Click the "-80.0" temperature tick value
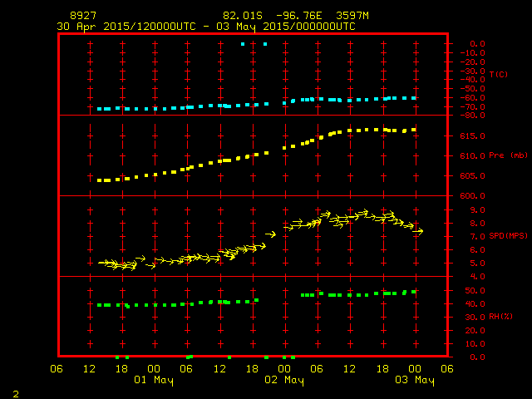Screen dimensions: 532x399 [x=473, y=116]
